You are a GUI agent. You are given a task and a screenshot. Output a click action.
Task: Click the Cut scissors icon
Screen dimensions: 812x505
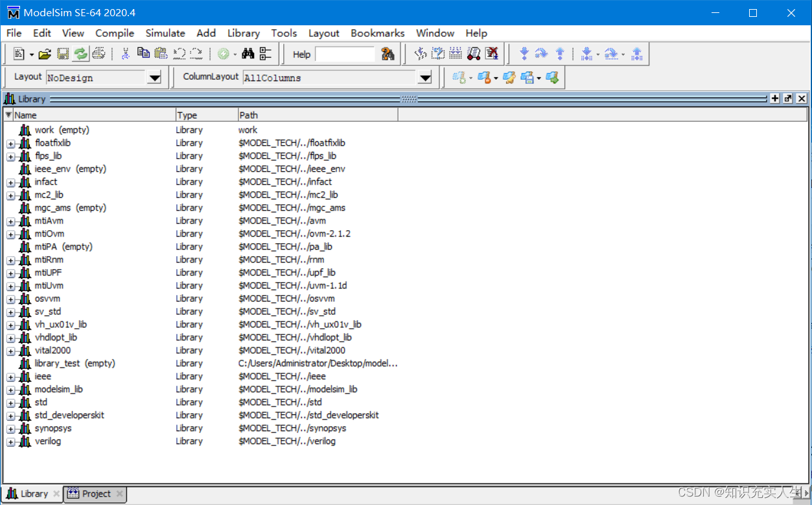(126, 54)
